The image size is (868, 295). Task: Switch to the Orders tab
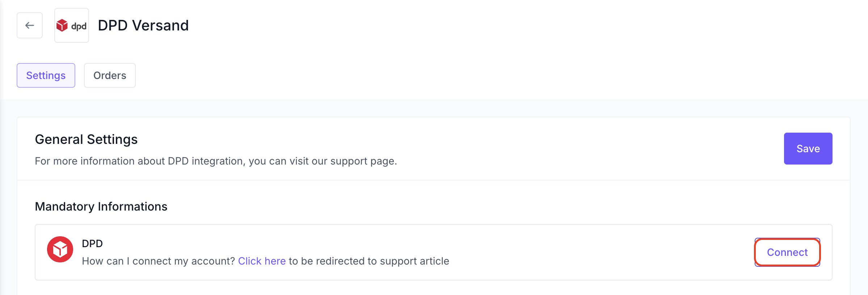110,75
